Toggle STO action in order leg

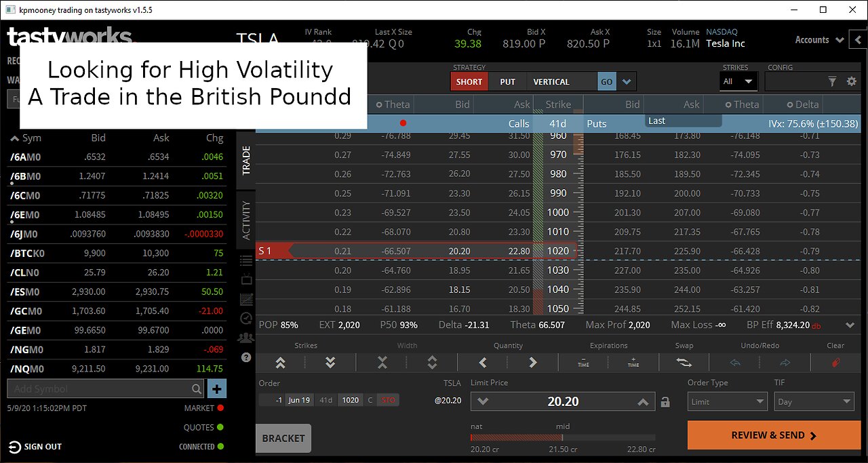388,400
